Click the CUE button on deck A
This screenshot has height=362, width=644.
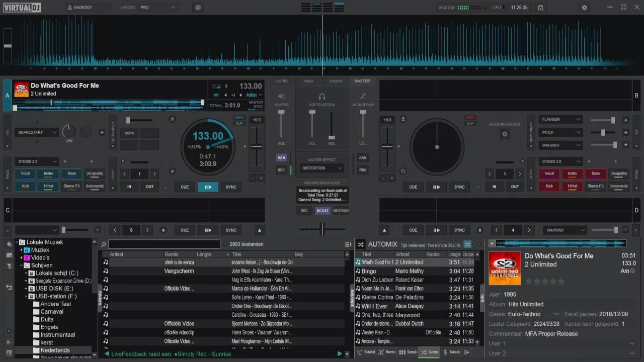[185, 187]
